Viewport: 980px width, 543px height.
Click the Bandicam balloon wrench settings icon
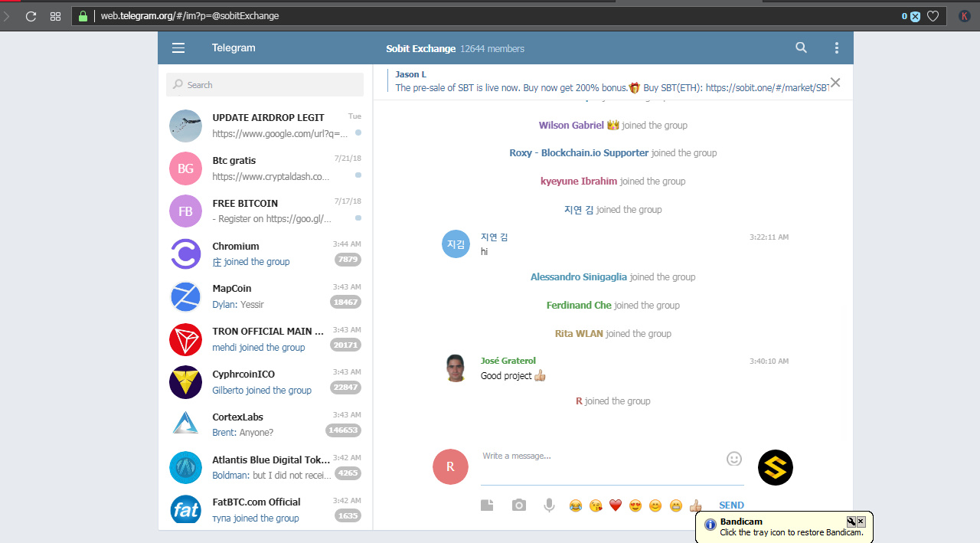[851, 522]
